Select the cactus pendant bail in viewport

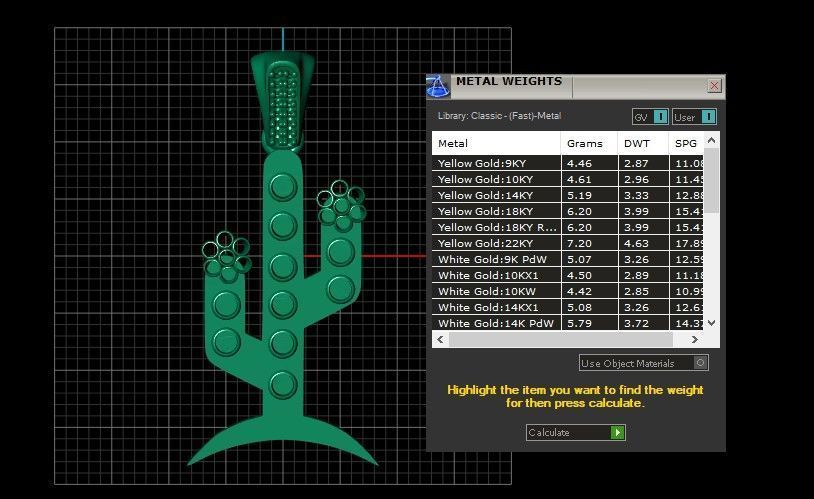283,101
